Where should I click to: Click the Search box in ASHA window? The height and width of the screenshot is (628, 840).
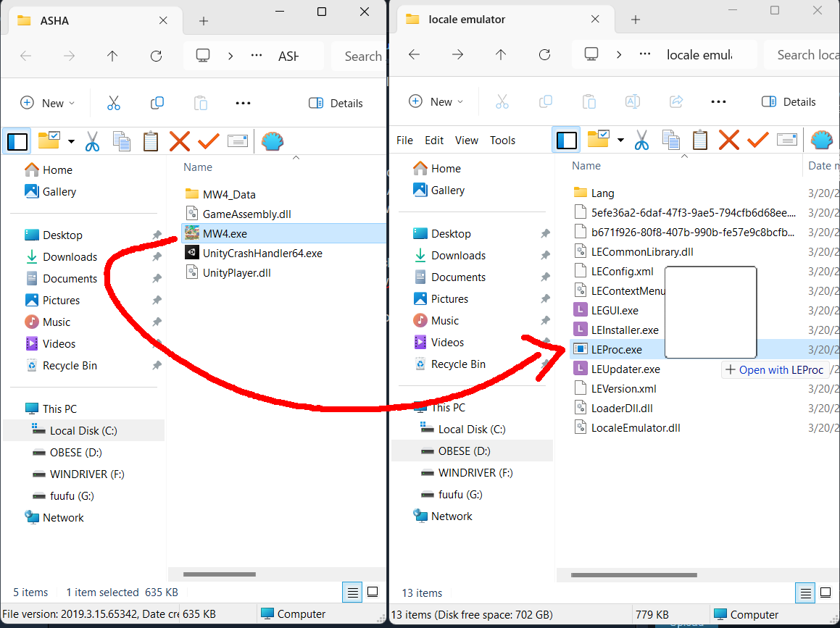click(359, 56)
